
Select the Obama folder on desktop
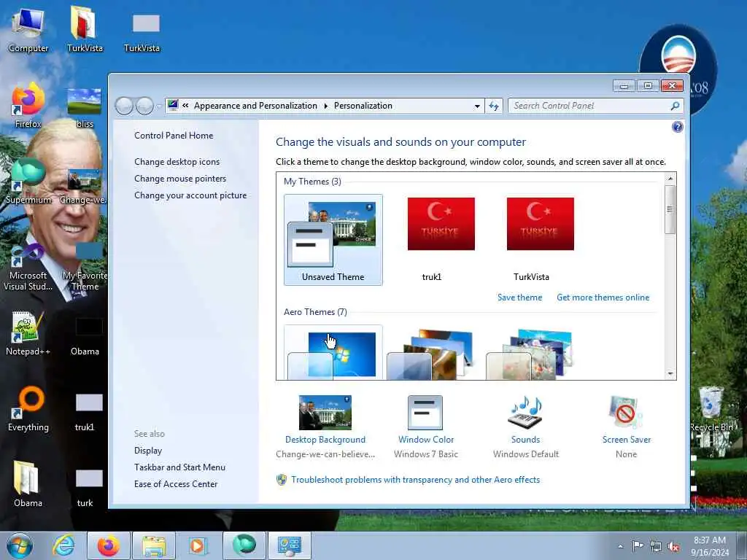coord(28,484)
